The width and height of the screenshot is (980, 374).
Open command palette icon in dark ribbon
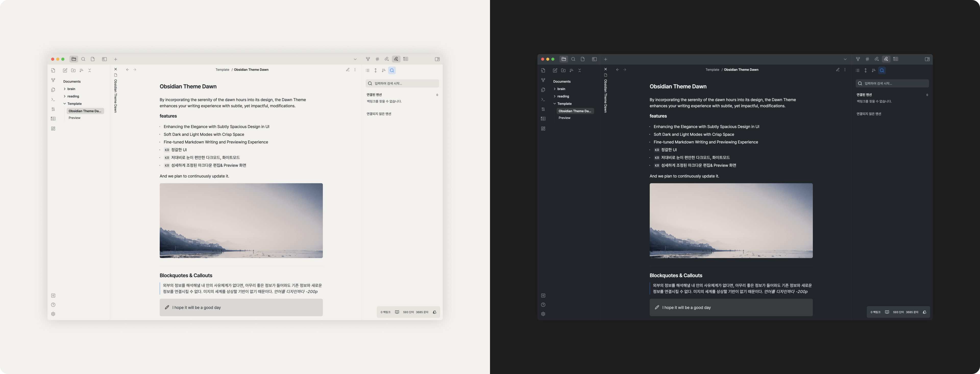pyautogui.click(x=543, y=100)
